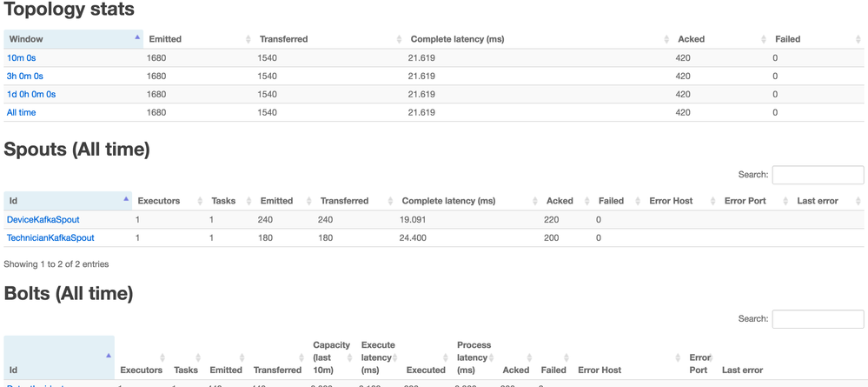Click the Bolts Id column sort arrow
868x387 pixels.
[x=109, y=356]
